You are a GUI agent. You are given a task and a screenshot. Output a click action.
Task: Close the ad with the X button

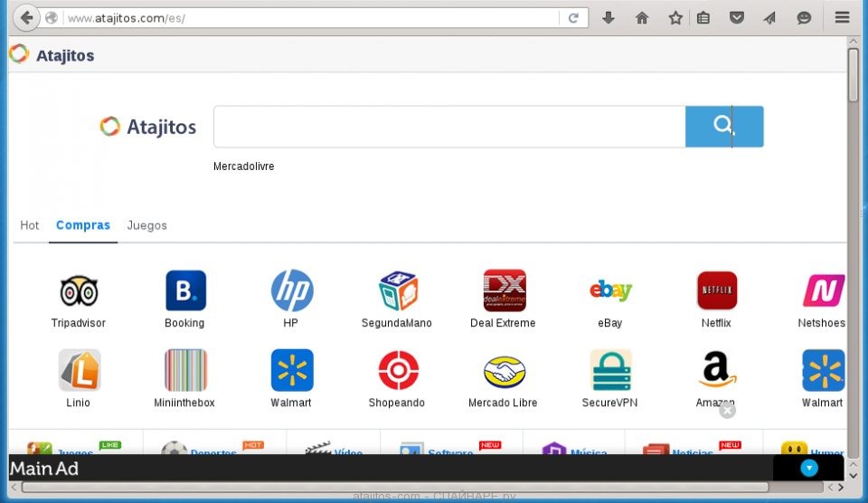(727, 411)
